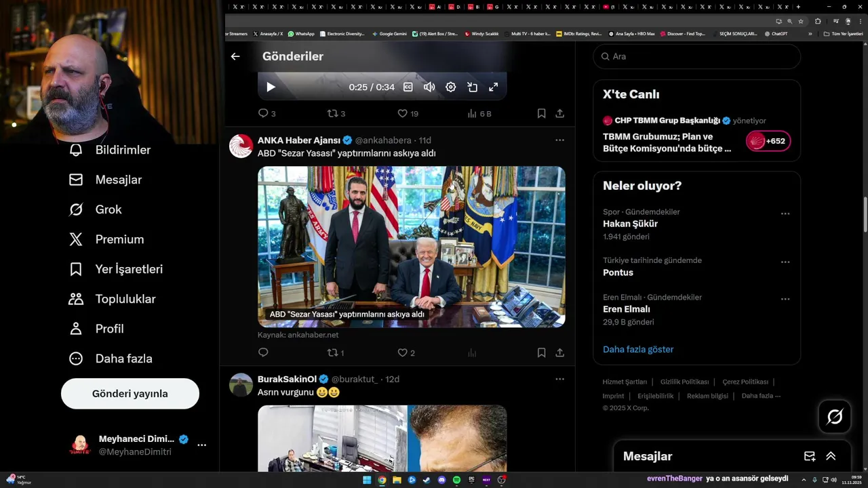Image resolution: width=868 pixels, height=488 pixels.
Task: Open the ChatGPT bookmark
Action: (776, 33)
